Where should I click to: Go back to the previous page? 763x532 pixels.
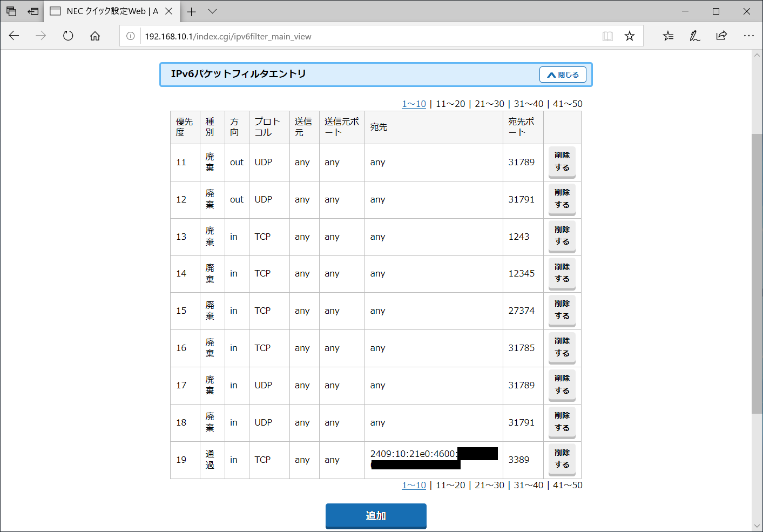click(x=14, y=36)
